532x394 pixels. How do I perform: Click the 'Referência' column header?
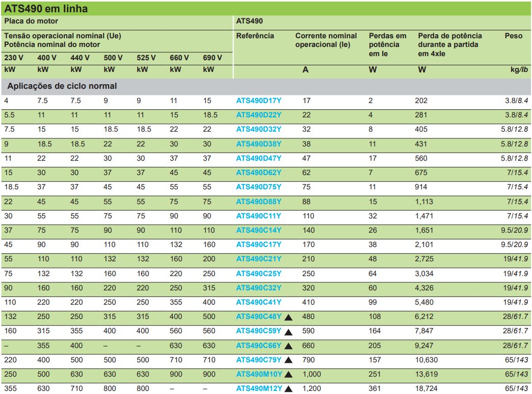[255, 36]
